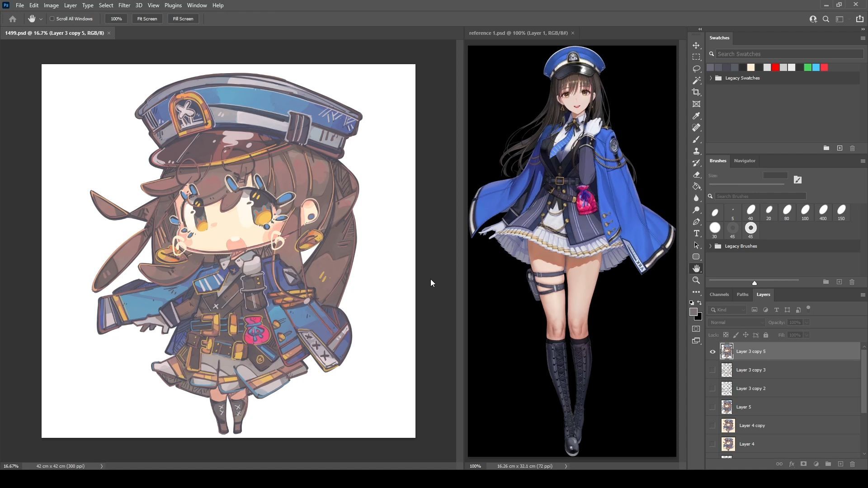868x488 pixels.
Task: Select the Path Selection tool
Action: coord(696,245)
